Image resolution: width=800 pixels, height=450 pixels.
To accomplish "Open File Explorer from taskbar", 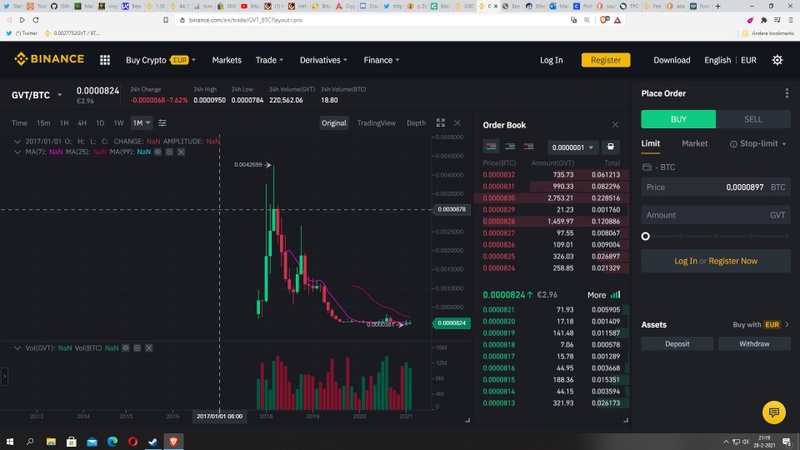I will click(x=51, y=441).
